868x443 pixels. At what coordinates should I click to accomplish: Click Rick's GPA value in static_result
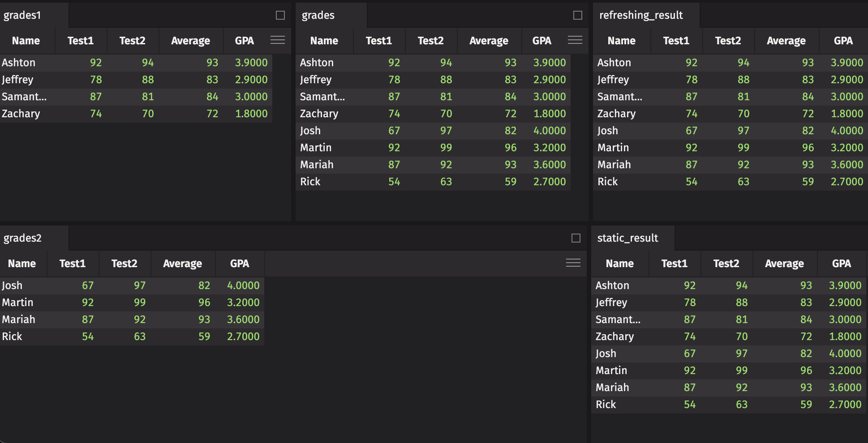(x=845, y=405)
